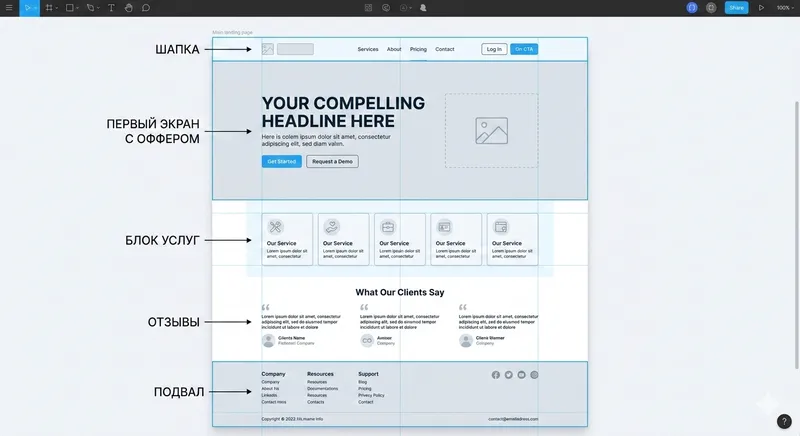Select the Comment tool
800x436 pixels.
146,7
